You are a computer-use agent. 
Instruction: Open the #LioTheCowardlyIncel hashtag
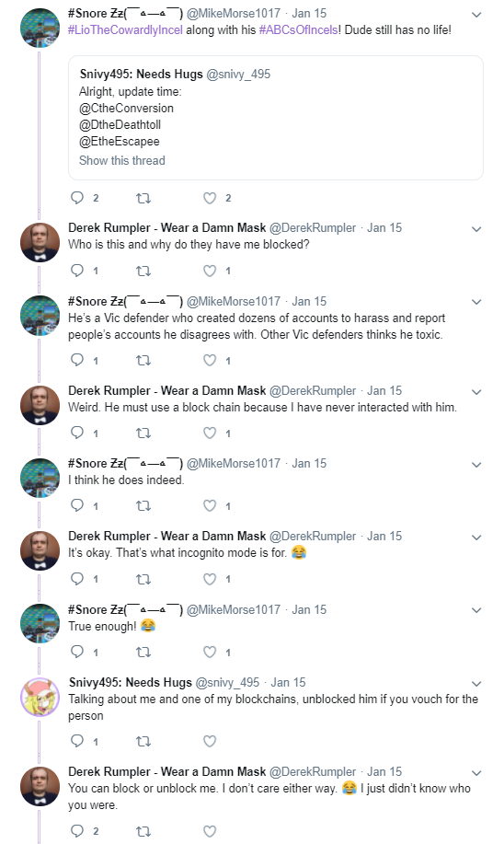125,30
